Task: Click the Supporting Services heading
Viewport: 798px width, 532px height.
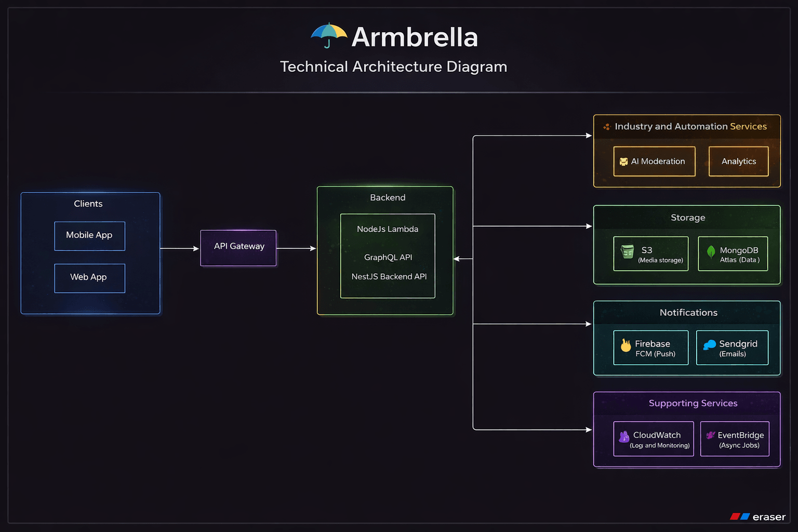Action: click(x=693, y=403)
